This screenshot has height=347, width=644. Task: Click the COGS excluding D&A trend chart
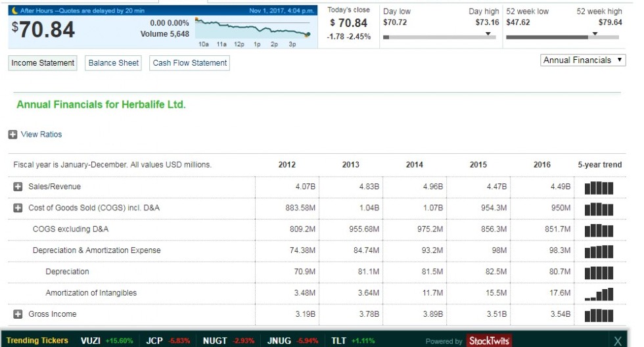[x=599, y=231]
